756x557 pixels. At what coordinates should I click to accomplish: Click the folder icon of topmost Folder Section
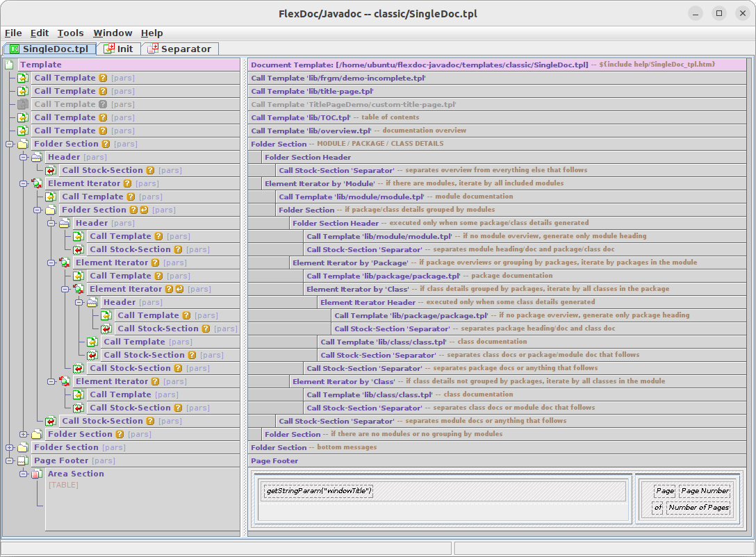pyautogui.click(x=23, y=144)
